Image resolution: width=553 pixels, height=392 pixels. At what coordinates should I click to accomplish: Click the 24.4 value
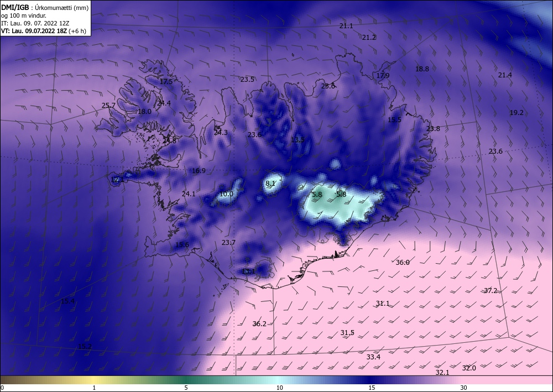click(x=164, y=103)
